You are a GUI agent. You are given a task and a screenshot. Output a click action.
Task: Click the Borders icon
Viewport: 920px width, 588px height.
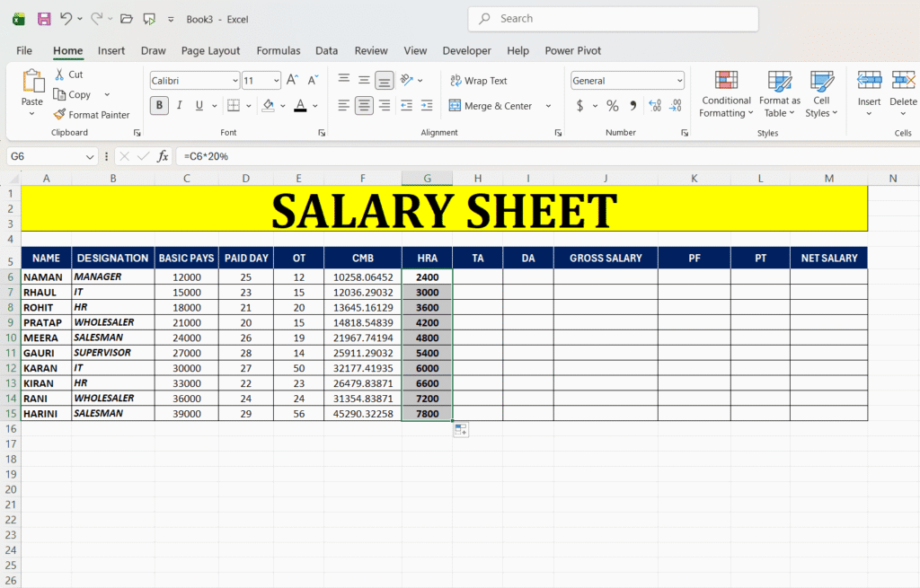coord(234,106)
